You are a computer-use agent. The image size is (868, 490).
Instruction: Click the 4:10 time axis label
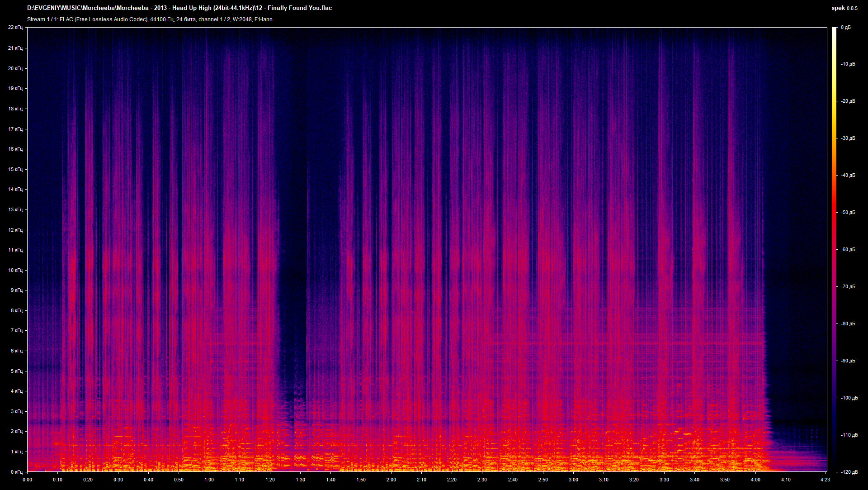tap(786, 480)
